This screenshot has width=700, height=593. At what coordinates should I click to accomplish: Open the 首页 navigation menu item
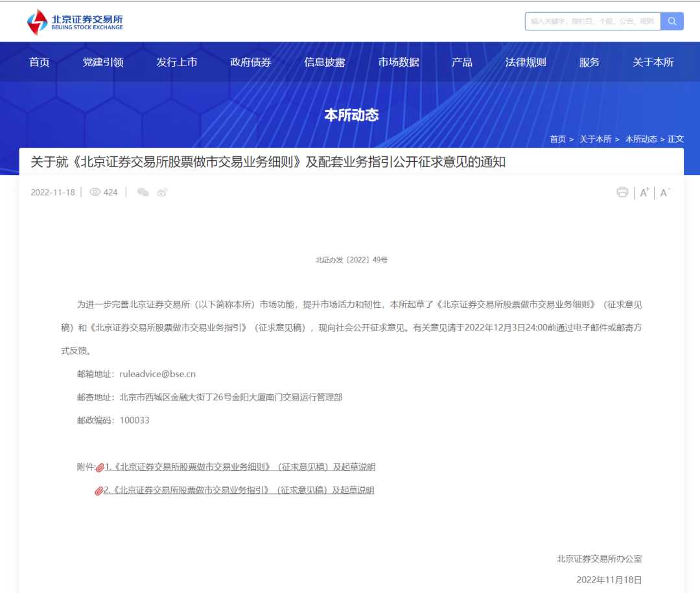pos(40,62)
